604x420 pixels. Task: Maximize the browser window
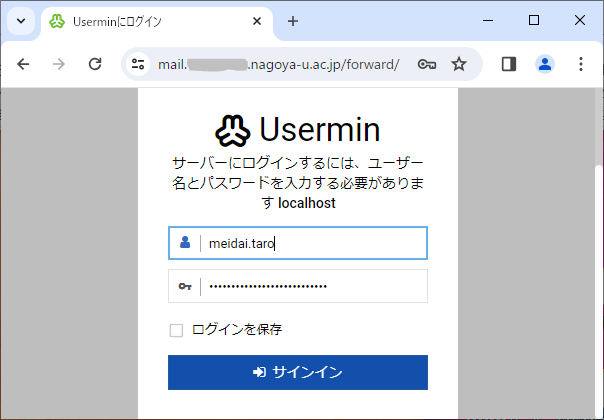point(534,20)
